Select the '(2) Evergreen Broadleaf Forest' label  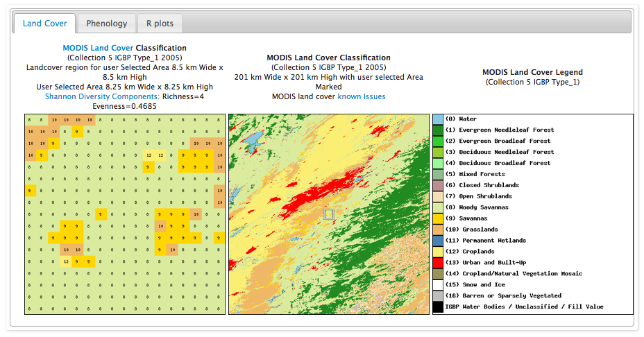click(498, 141)
